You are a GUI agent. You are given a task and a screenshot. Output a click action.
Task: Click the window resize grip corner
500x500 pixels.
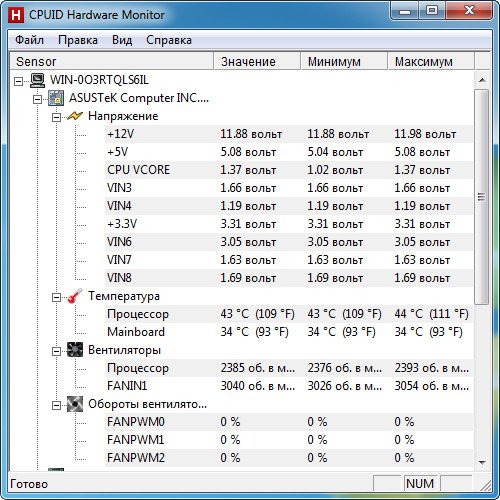485,485
